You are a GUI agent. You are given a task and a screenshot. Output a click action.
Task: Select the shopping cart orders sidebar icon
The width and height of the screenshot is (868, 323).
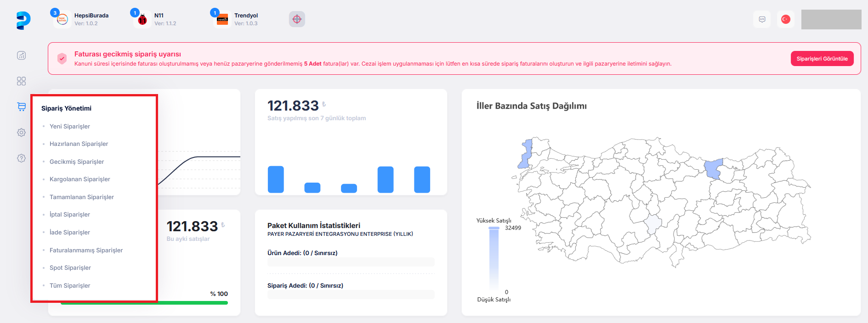[x=21, y=106]
